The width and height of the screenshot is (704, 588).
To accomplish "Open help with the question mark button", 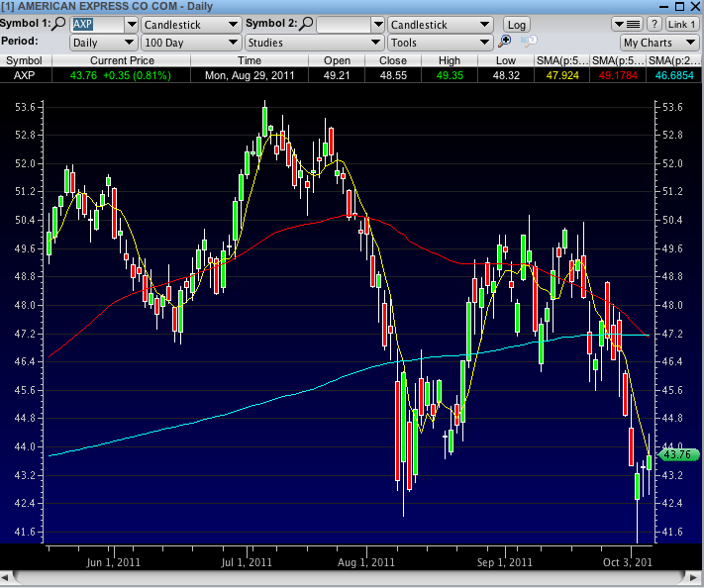I will click(x=654, y=24).
